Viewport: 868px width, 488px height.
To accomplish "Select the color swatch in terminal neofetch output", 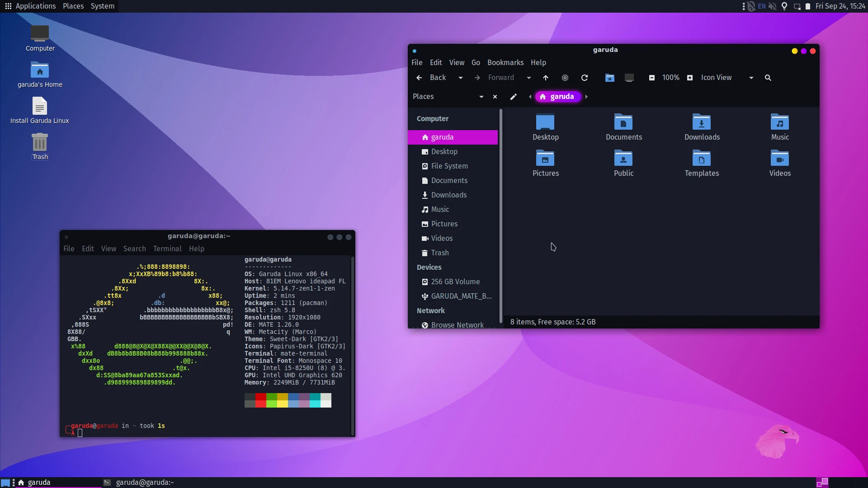I will pos(288,400).
